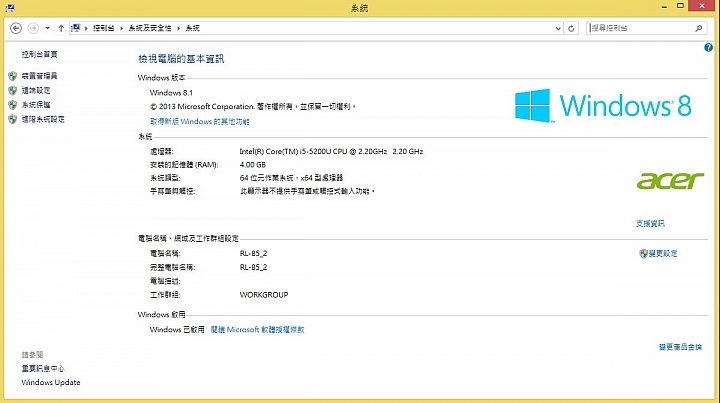Open Windows Update link in sidebar

coord(51,382)
